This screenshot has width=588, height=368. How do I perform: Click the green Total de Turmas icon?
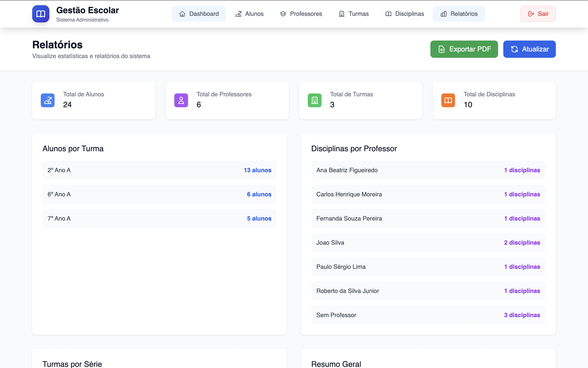pyautogui.click(x=315, y=100)
